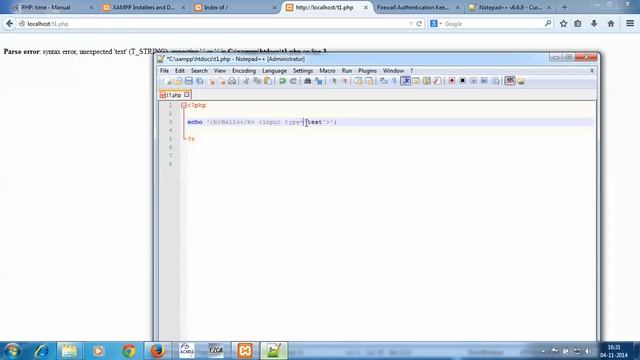The width and height of the screenshot is (640, 360).
Task: Click Run macro multiple times icon
Action: point(484,81)
